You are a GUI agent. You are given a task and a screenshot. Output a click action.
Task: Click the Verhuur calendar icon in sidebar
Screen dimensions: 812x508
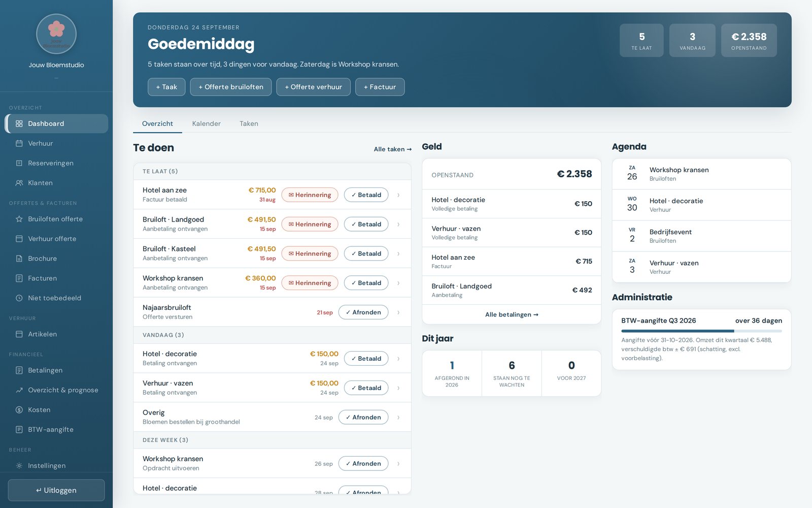pos(19,143)
